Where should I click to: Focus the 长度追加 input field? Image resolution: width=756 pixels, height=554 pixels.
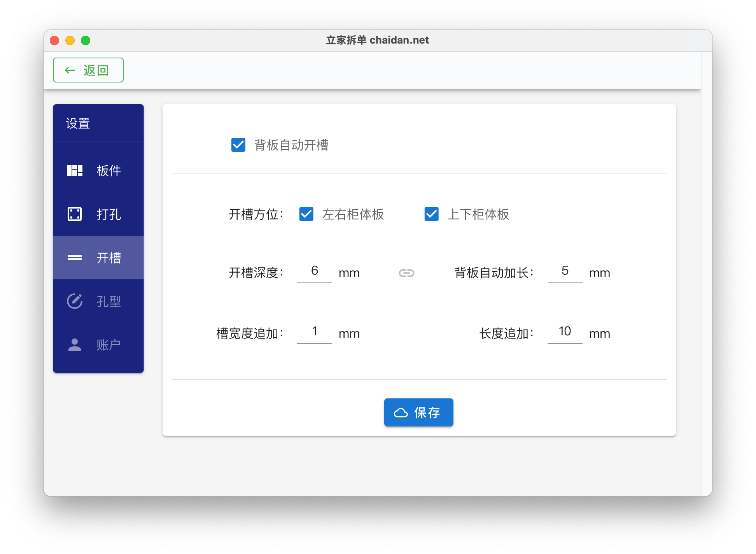(565, 332)
